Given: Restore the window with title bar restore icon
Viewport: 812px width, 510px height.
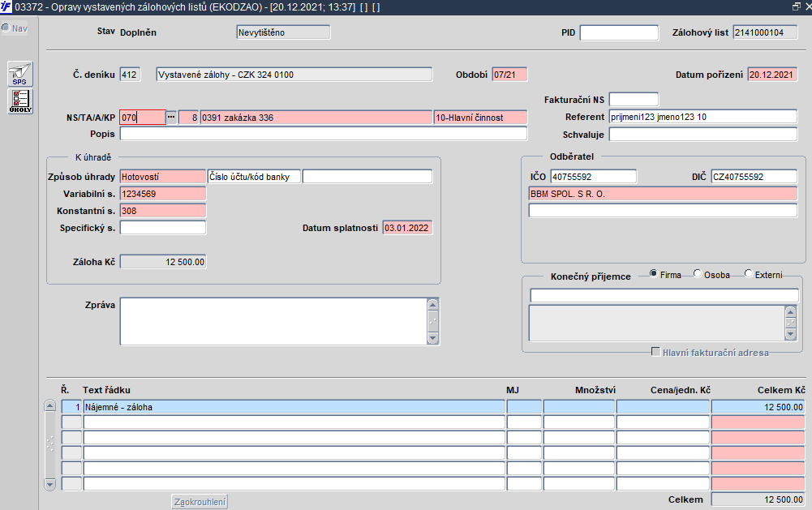Looking at the screenshot, I should 797,6.
